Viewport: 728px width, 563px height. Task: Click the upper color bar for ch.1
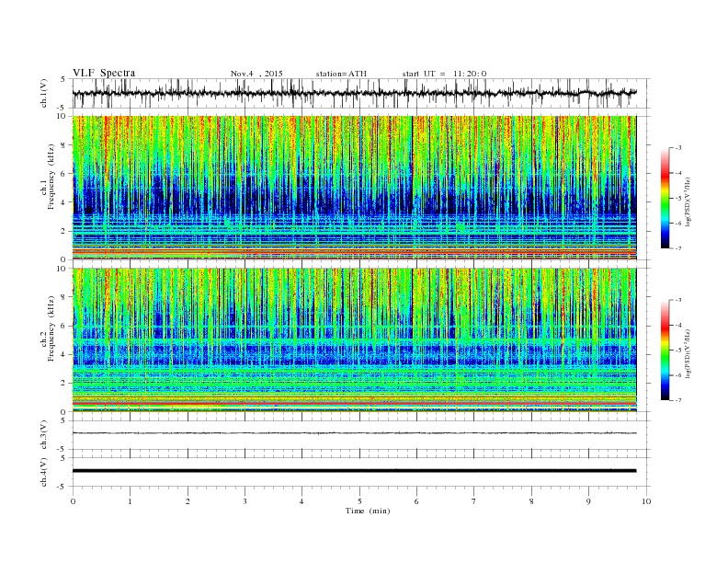point(665,198)
